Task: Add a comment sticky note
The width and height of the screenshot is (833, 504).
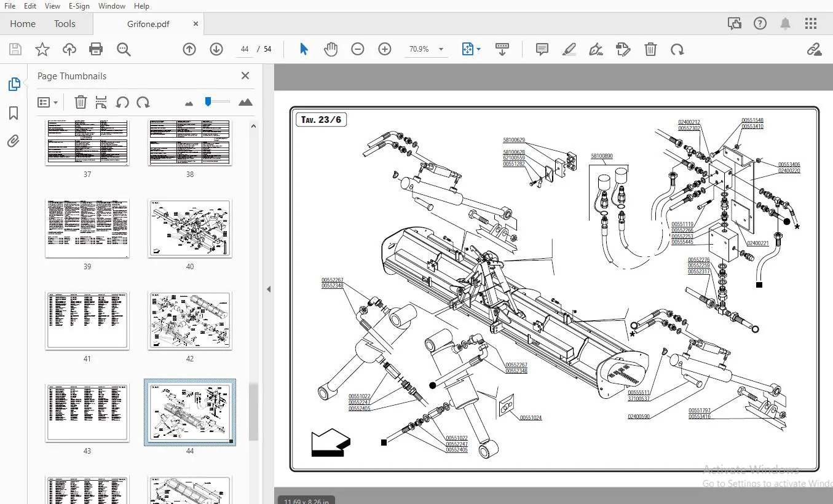Action: click(x=542, y=49)
